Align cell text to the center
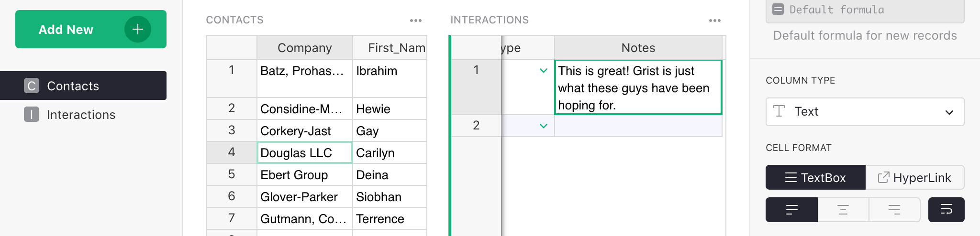Image resolution: width=980 pixels, height=236 pixels. click(x=843, y=210)
